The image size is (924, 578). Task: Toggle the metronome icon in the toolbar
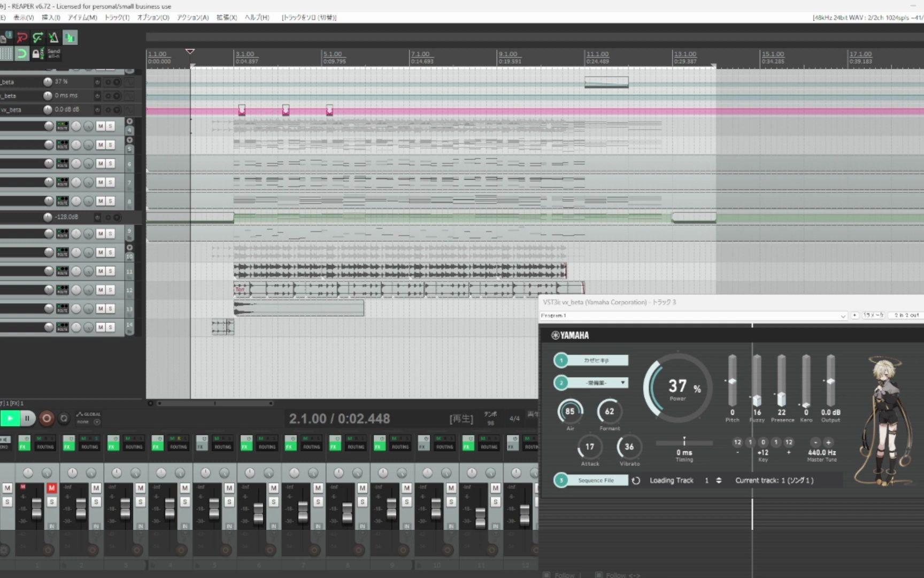point(53,37)
